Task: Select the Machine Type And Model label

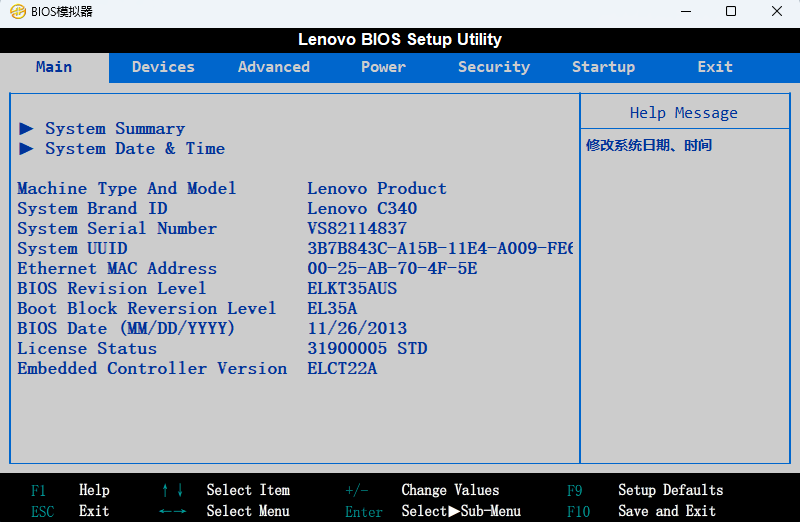Action: (127, 188)
